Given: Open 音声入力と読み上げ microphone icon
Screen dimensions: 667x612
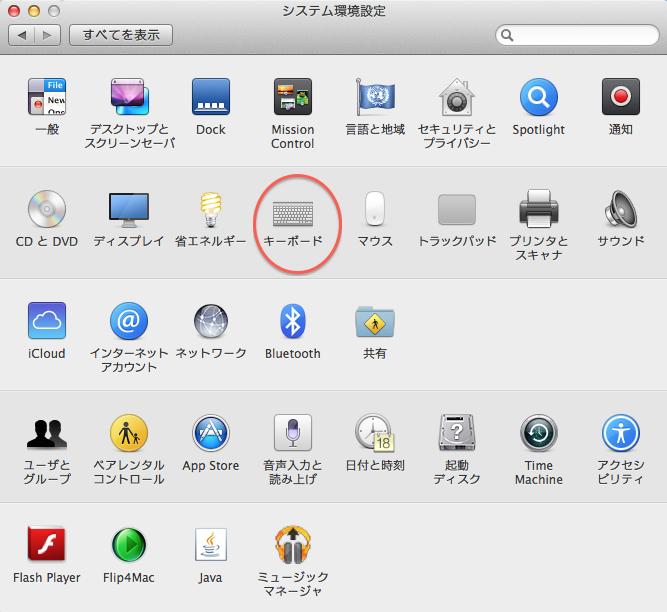Looking at the screenshot, I should 293,433.
